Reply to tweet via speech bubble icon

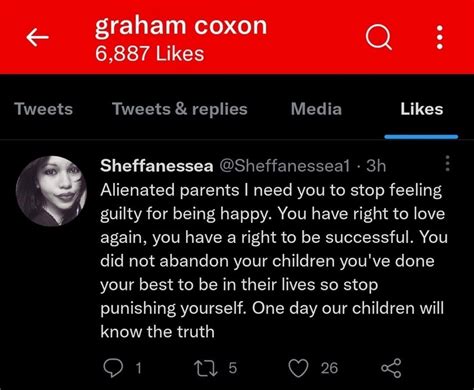113,368
